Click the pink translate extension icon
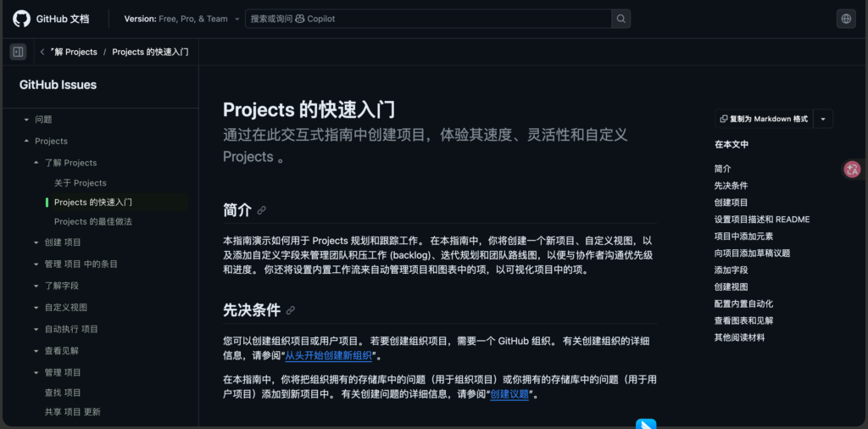The width and height of the screenshot is (868, 429). [x=853, y=170]
